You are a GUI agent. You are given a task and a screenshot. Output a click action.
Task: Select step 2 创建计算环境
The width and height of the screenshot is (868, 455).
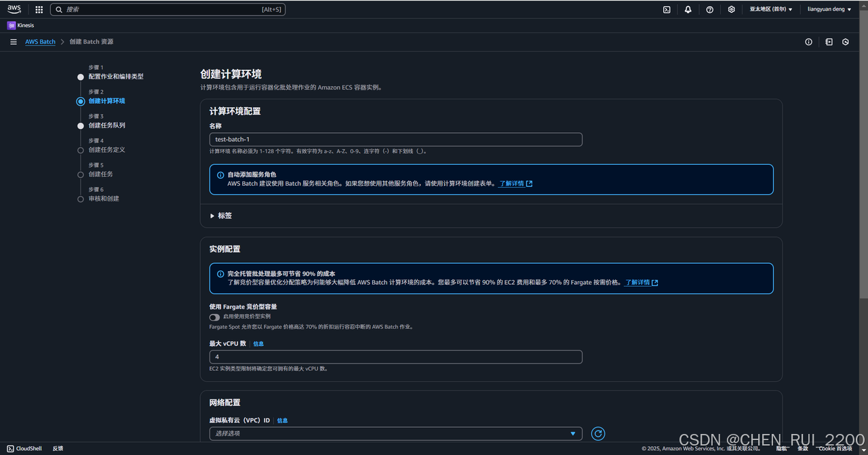(x=106, y=101)
